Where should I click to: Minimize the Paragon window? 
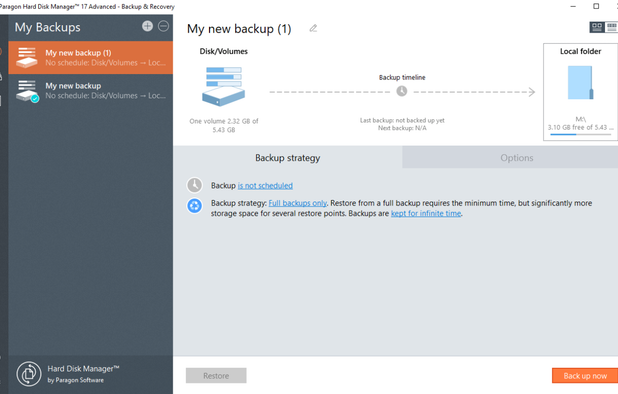point(573,6)
